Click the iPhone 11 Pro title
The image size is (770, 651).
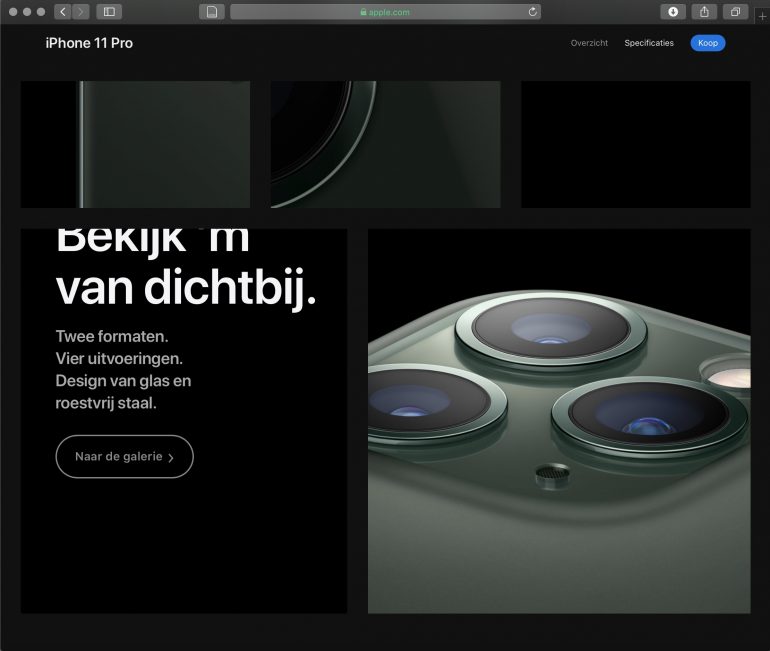point(89,43)
